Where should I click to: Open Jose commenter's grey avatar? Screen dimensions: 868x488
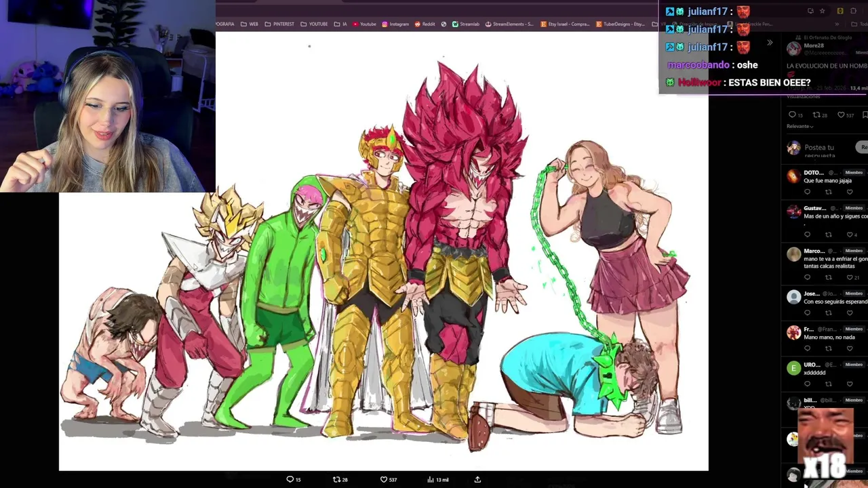793,297
